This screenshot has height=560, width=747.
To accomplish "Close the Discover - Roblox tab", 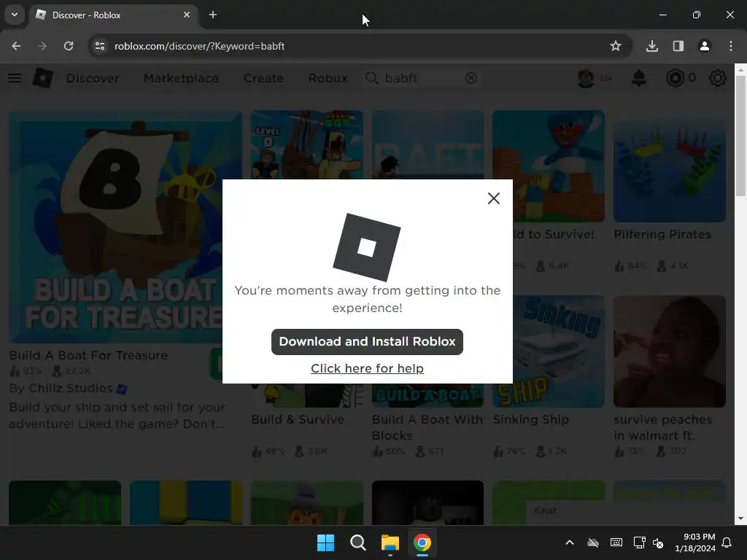I will point(186,15).
